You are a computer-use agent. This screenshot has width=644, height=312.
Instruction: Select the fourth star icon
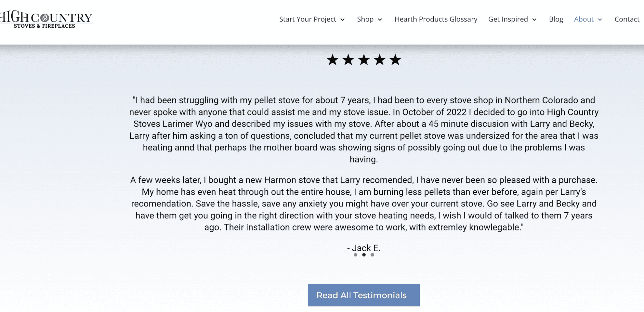tap(380, 60)
